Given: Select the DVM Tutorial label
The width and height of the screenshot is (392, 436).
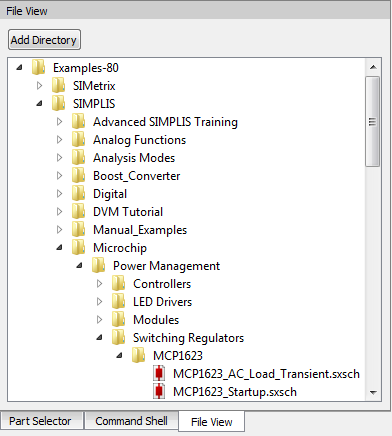Looking at the screenshot, I should (x=128, y=212).
